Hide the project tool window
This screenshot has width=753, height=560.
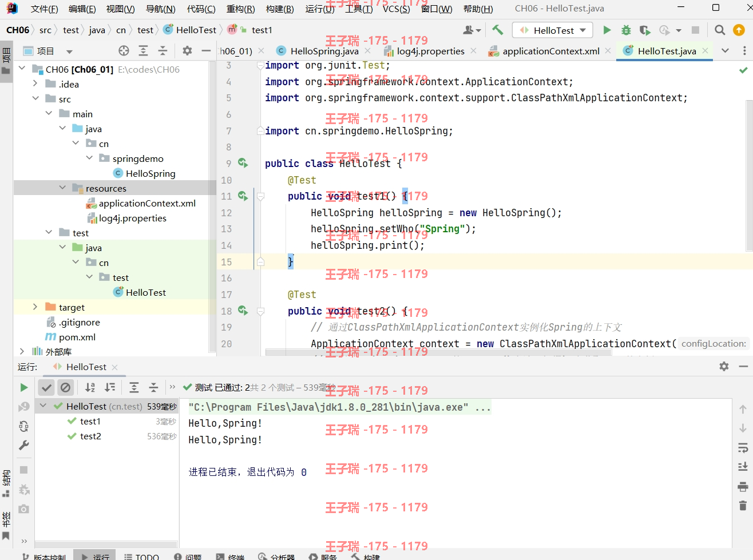(x=206, y=51)
